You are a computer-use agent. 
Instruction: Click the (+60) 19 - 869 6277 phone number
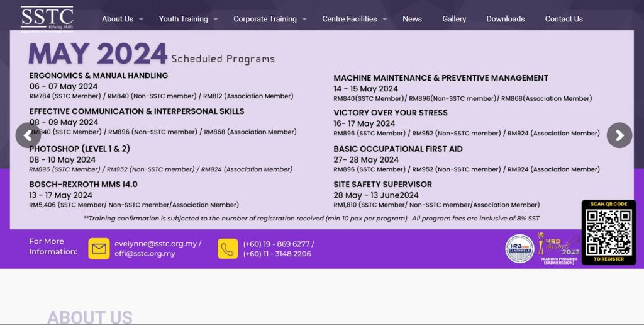[277, 244]
